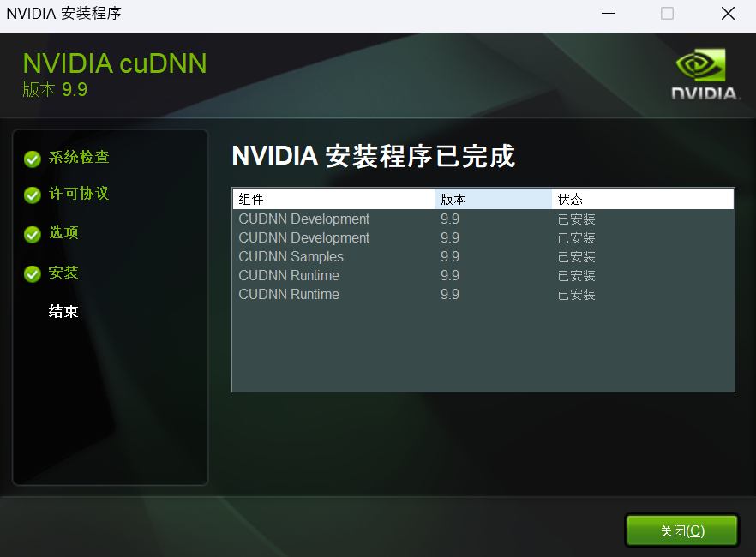Image resolution: width=756 pixels, height=557 pixels.
Task: Select the first CUDNN Development row
Action: pyautogui.click(x=483, y=219)
